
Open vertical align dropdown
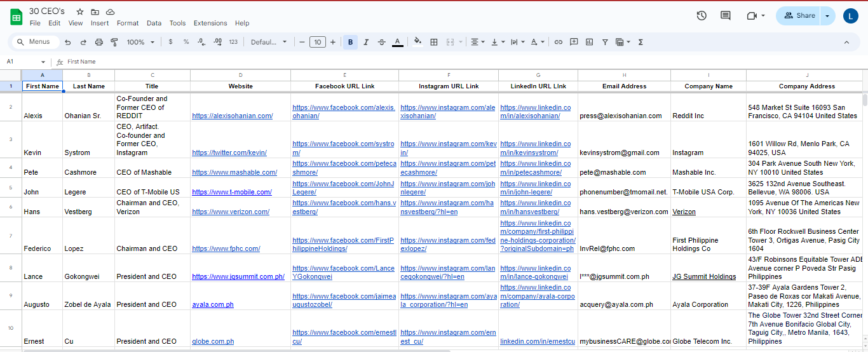498,42
